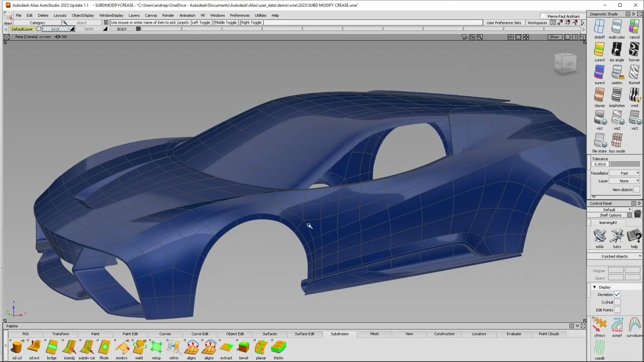Image resolution: width=644 pixels, height=362 pixels.
Task: Apply vis2 shade preset
Action: click(617, 118)
